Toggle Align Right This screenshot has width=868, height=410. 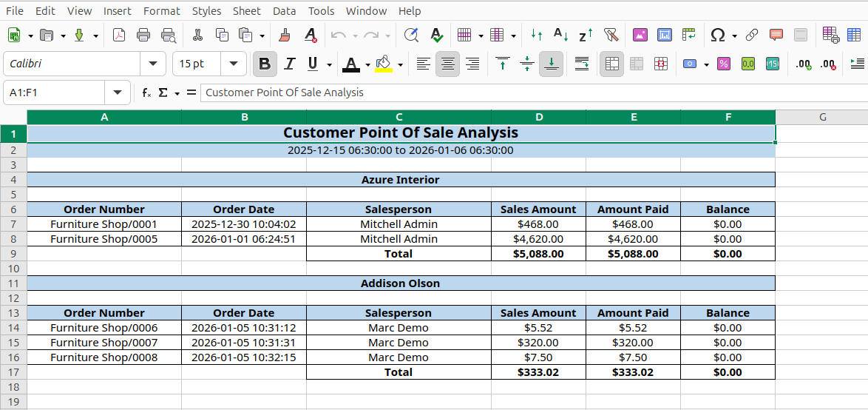point(472,64)
